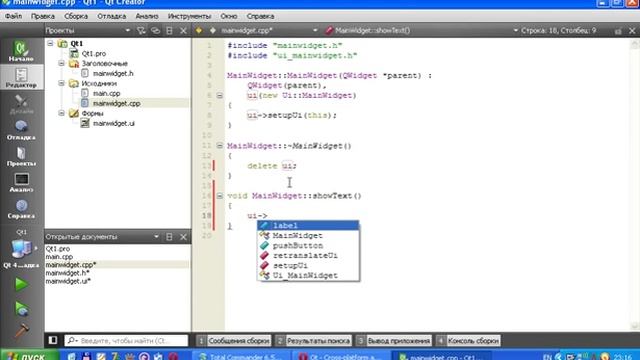The width and height of the screenshot is (640, 360).
Task: Open the Справка menu
Action: pos(260,16)
